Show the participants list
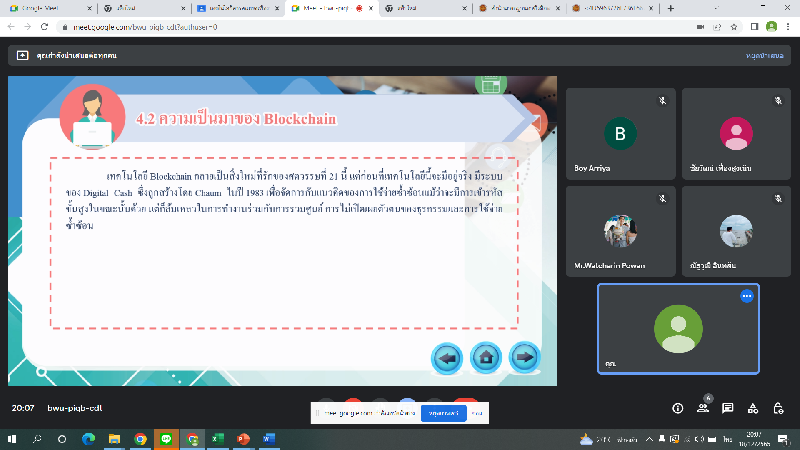Image resolution: width=800 pixels, height=450 pixels. point(703,408)
